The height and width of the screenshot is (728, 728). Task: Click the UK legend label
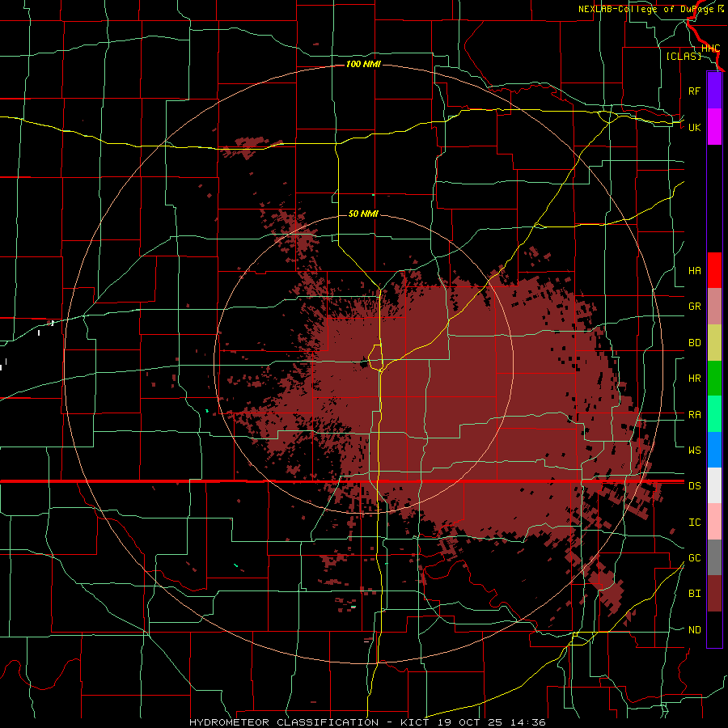tap(694, 127)
